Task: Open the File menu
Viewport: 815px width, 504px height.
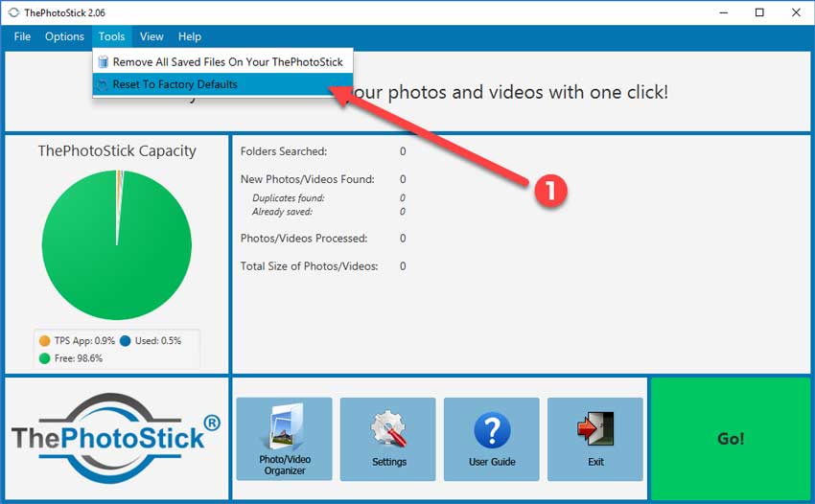Action: [x=22, y=36]
